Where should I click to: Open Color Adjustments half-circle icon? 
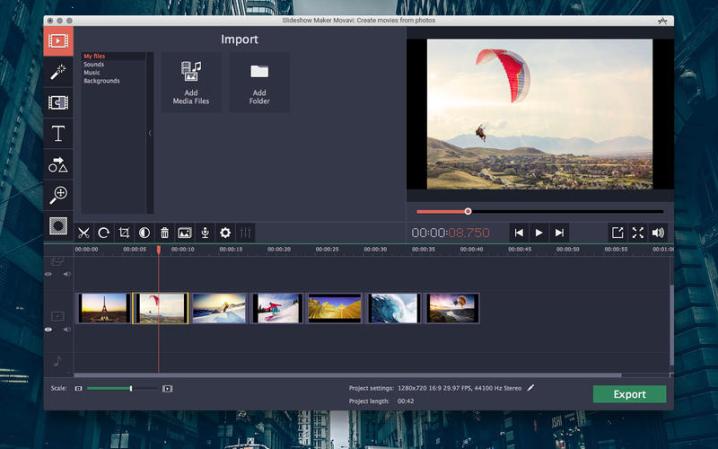click(144, 233)
